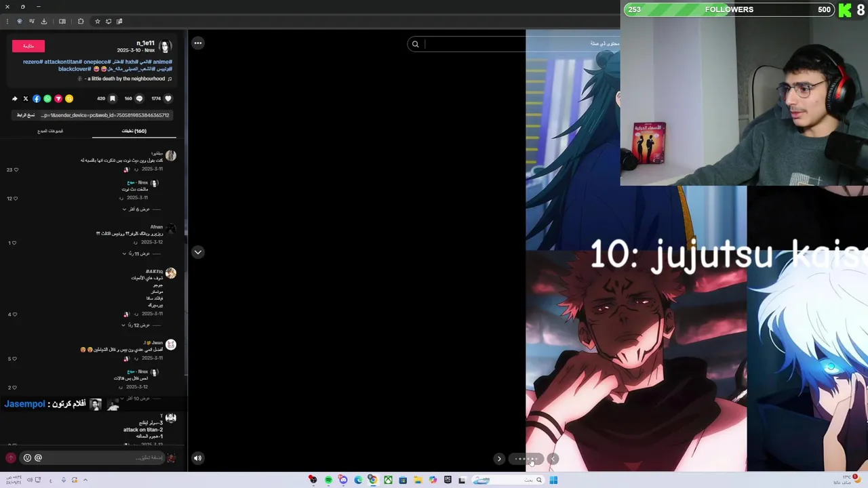Open the #blackclover hashtag
This screenshot has width=868, height=488.
(x=75, y=69)
